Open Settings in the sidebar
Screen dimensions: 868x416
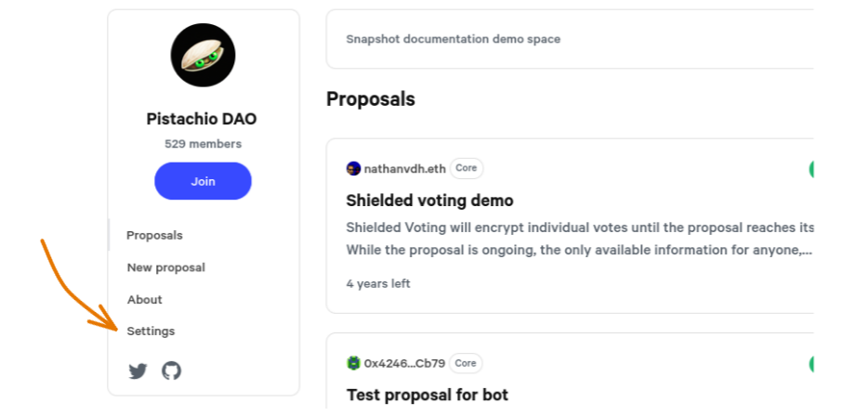(151, 331)
